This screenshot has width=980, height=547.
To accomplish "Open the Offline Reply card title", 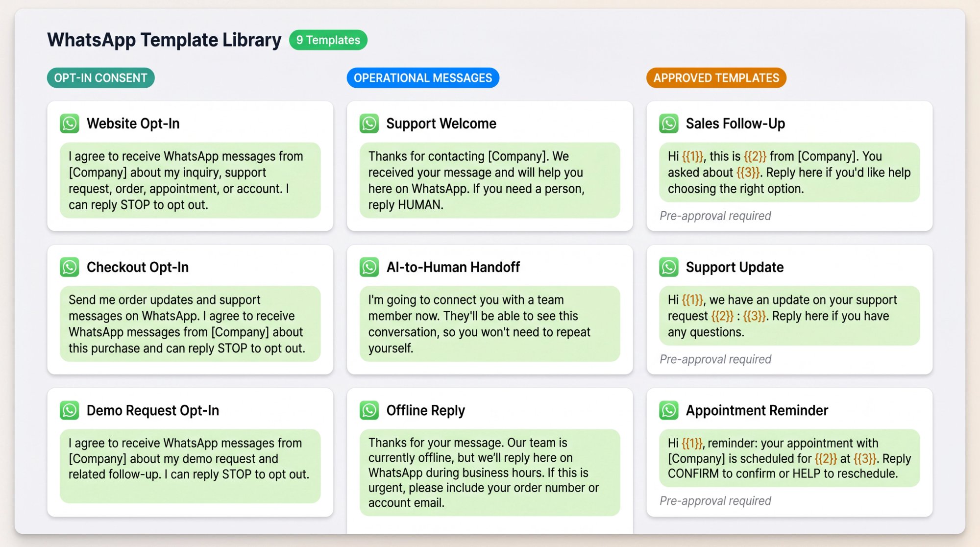I will (426, 410).
